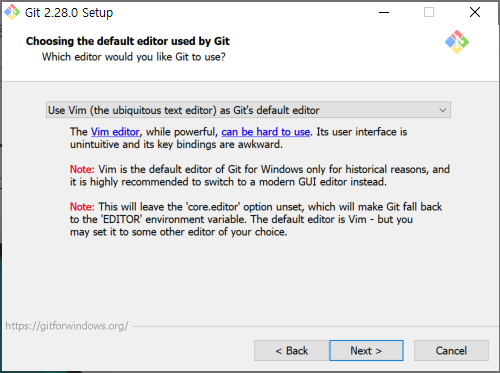Proceed with the "Next >" button
Viewport: 500px width, 373px height.
click(x=366, y=351)
